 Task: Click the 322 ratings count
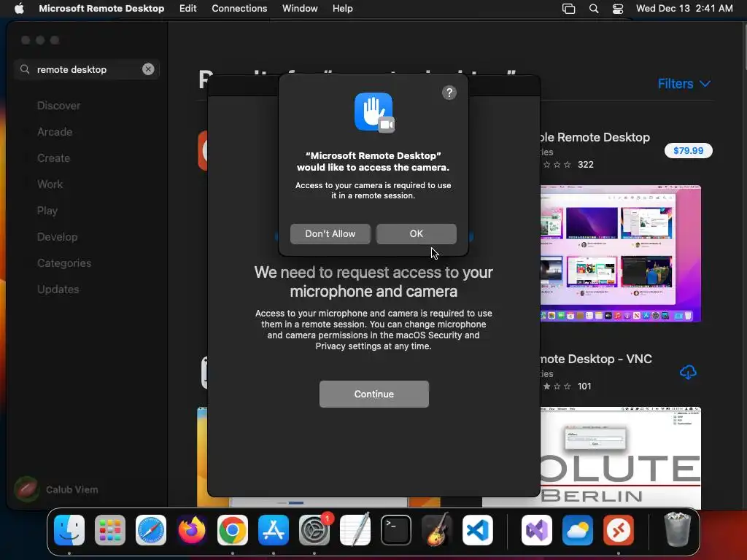point(586,165)
